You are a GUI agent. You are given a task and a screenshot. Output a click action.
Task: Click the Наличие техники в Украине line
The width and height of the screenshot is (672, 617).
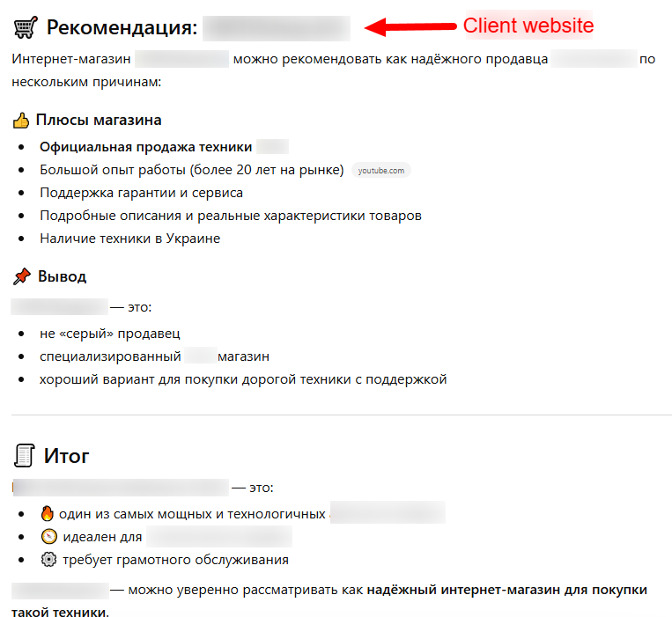point(129,239)
